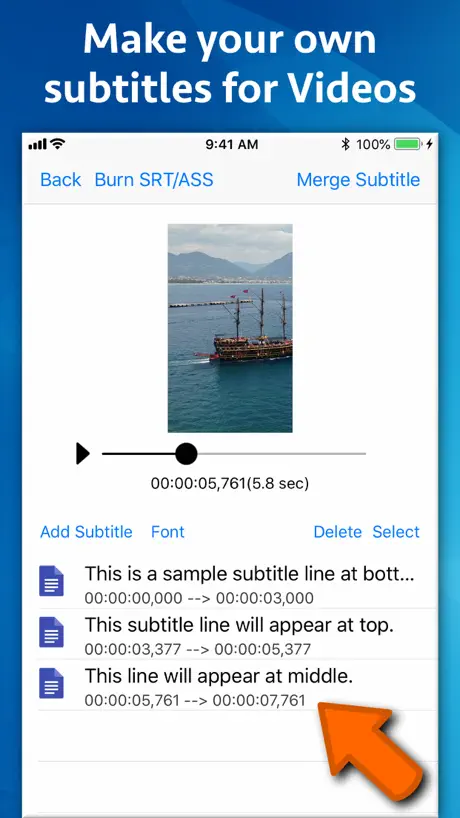
Task: Select 'This is a sample subtitle line' text
Action: coord(249,574)
